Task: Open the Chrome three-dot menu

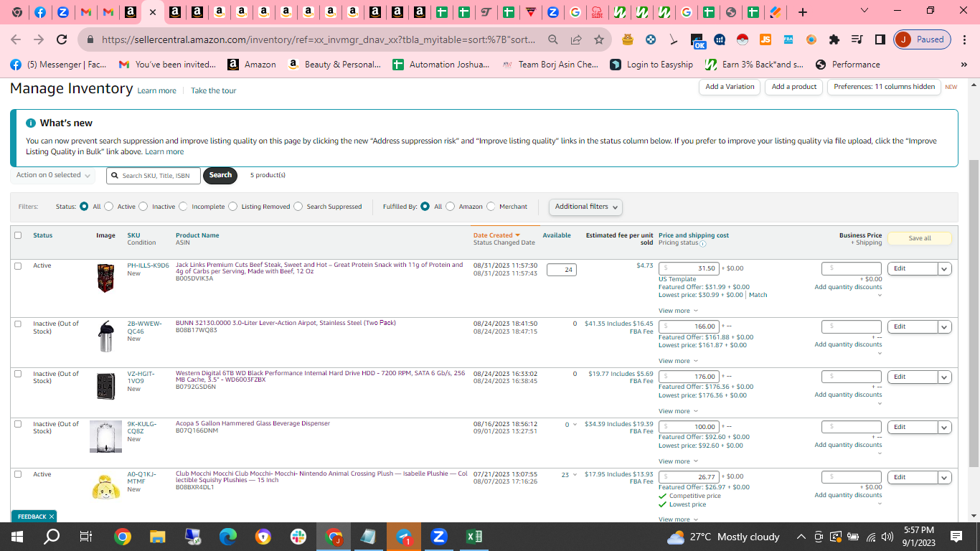Action: coord(963,39)
